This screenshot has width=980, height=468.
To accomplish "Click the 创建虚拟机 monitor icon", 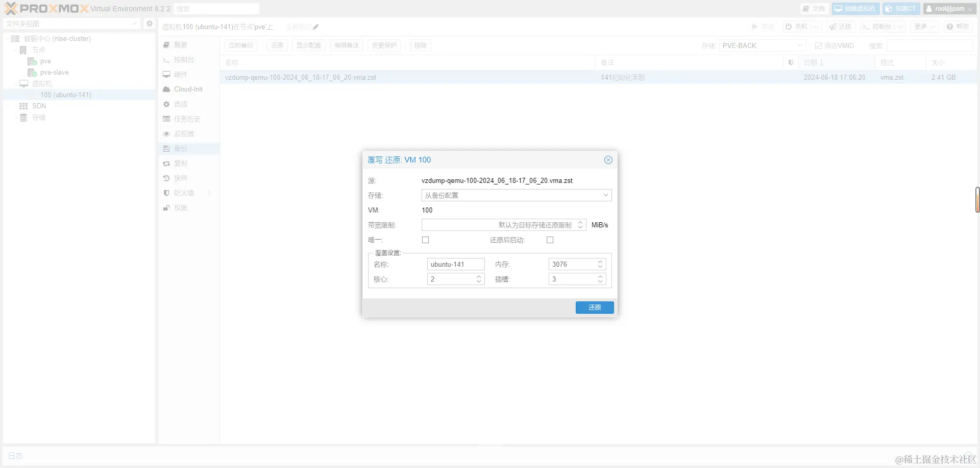I will (838, 9).
